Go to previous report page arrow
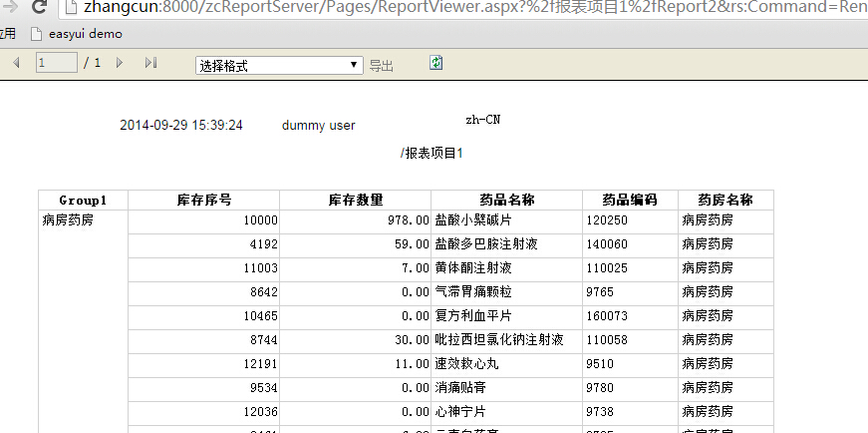 16,63
